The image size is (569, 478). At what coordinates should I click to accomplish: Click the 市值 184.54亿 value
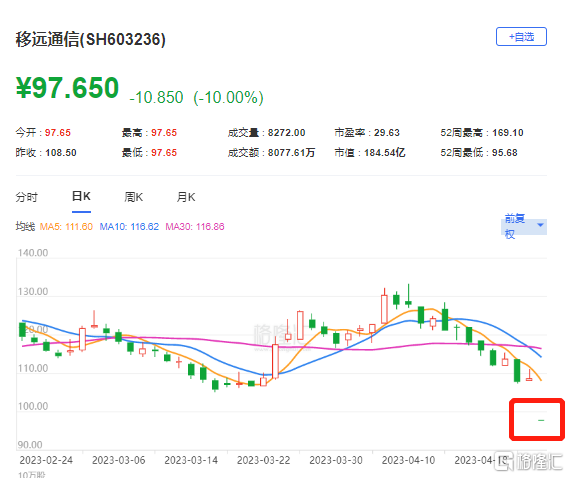[385, 152]
